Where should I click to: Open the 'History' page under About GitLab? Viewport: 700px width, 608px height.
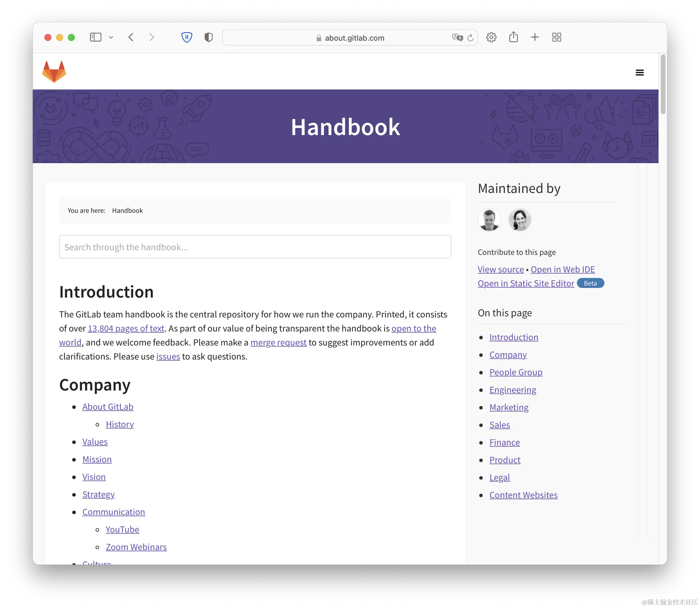[x=120, y=424]
